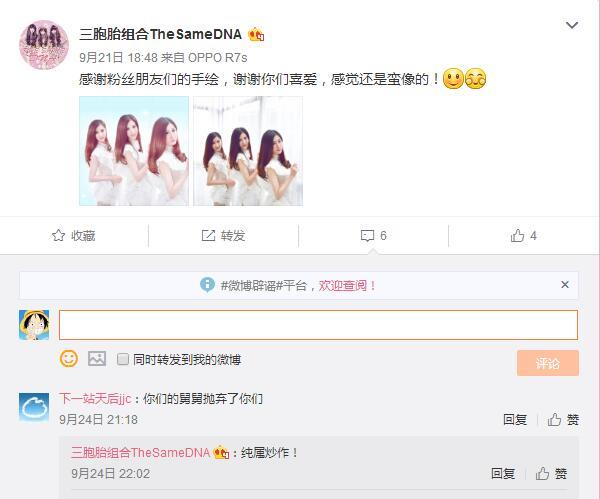Click the star icon to favorite post

58,235
